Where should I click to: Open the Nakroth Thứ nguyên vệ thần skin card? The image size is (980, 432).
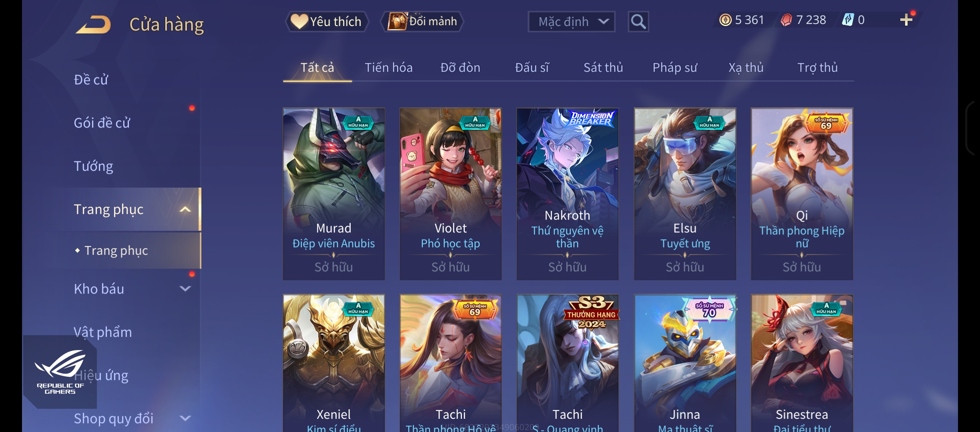click(x=567, y=194)
